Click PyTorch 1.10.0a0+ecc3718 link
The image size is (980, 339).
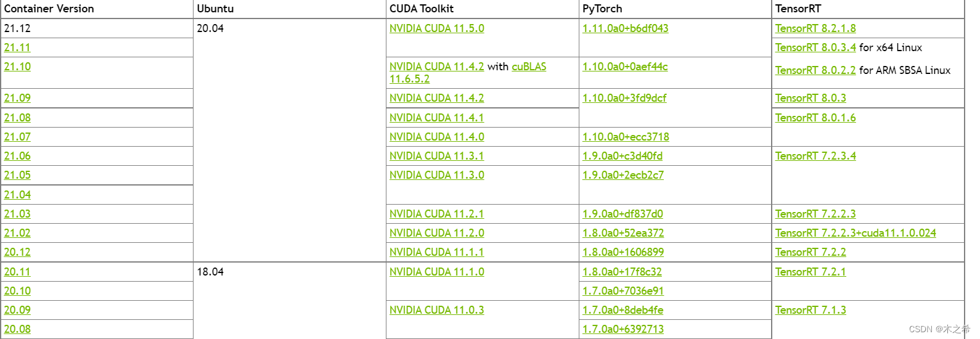click(626, 137)
